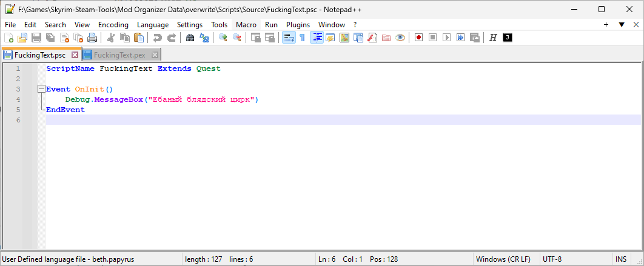The width and height of the screenshot is (644, 266).
Task: Click the italic H plugin icon
Action: click(x=493, y=38)
